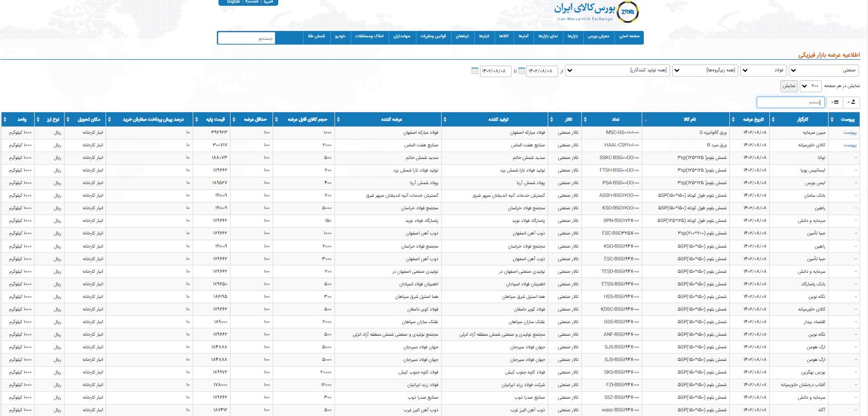This screenshot has height=416, width=868.
Task: Open the فولاد group dropdown
Action: (764, 70)
